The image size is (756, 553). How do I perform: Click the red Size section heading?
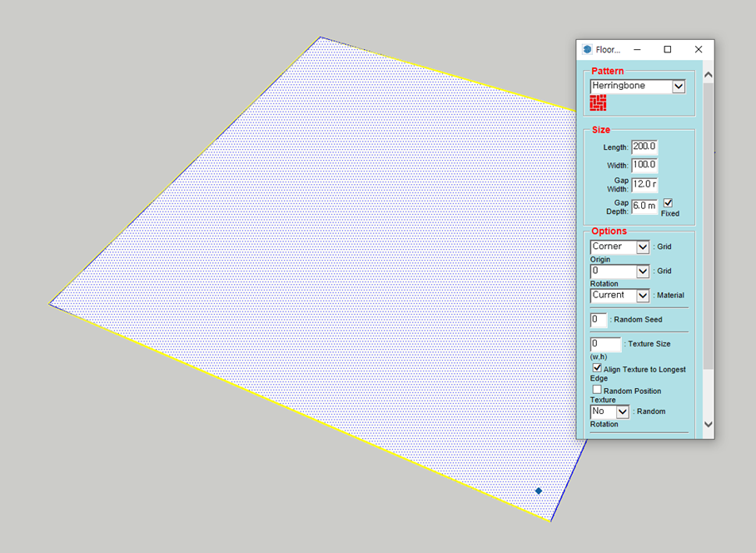click(601, 130)
